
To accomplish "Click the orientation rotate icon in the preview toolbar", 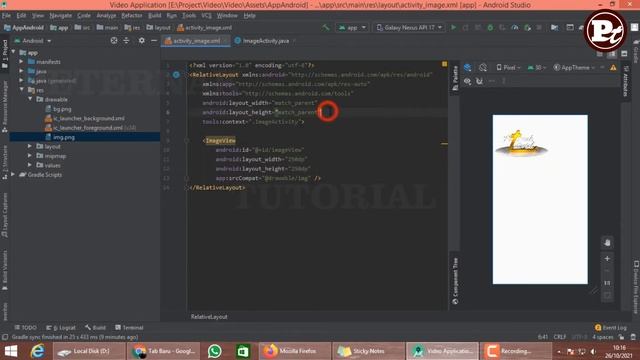I will (x=483, y=67).
